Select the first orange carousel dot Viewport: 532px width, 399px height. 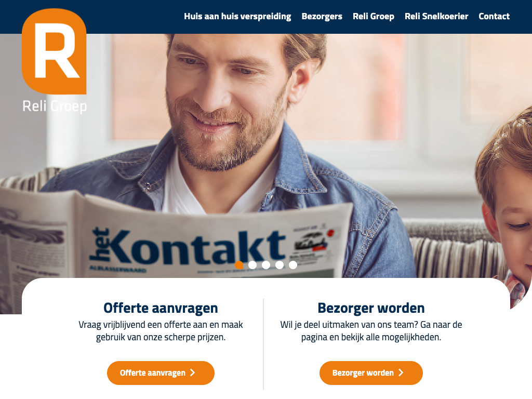tap(239, 265)
